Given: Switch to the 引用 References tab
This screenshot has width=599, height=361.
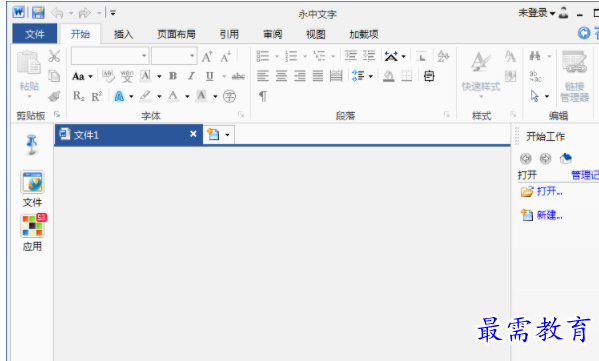Looking at the screenshot, I should (x=229, y=34).
